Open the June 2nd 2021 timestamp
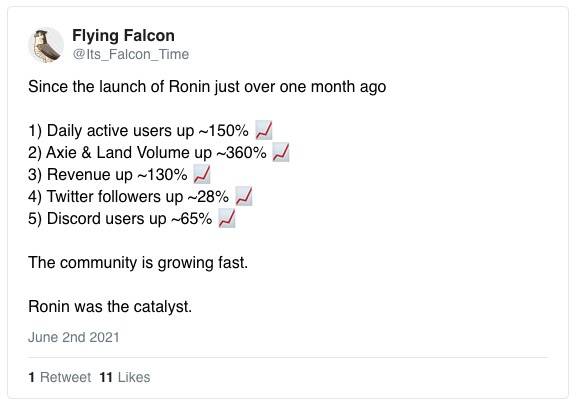 tap(74, 337)
